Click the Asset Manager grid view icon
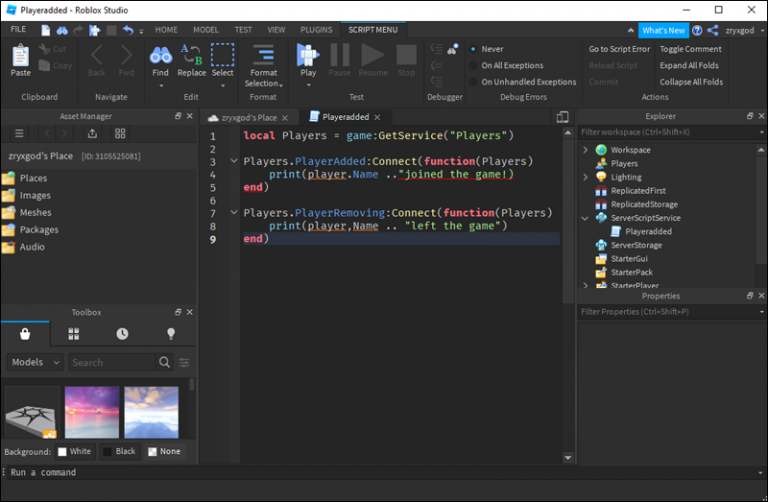The image size is (768, 502). tap(120, 133)
